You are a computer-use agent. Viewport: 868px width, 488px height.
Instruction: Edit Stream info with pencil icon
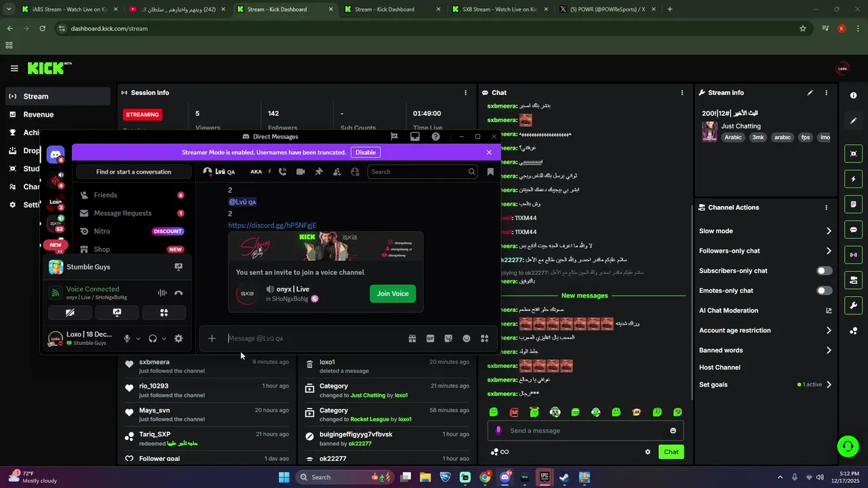pos(810,93)
